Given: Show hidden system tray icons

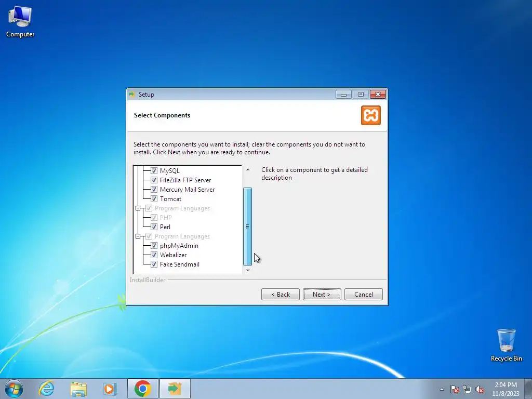Looking at the screenshot, I should (x=442, y=389).
